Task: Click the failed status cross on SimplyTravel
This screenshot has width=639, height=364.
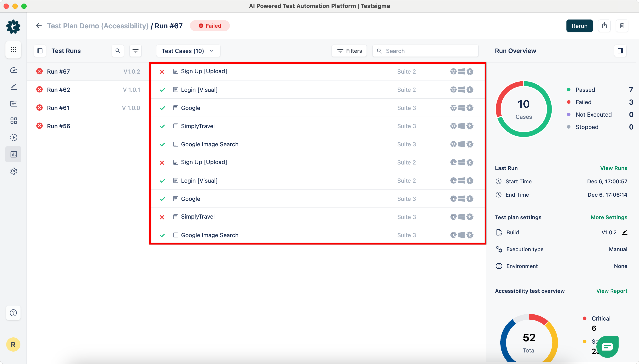Action: click(x=162, y=217)
